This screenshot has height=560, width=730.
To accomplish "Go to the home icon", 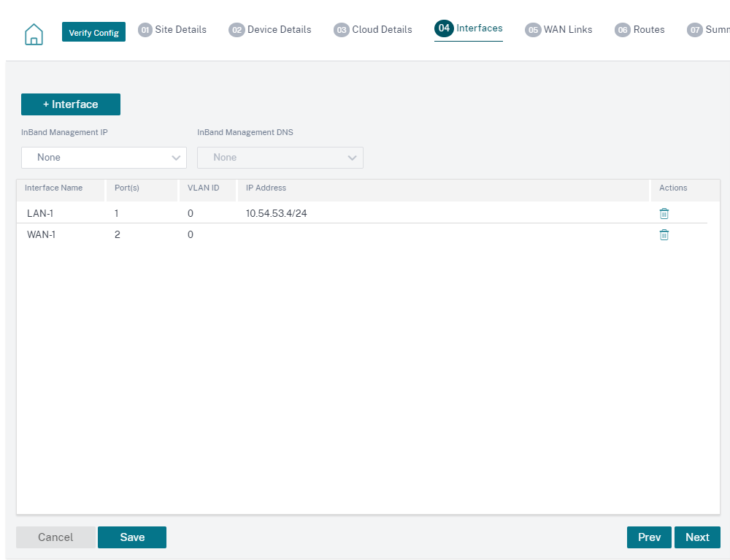I will tap(34, 34).
